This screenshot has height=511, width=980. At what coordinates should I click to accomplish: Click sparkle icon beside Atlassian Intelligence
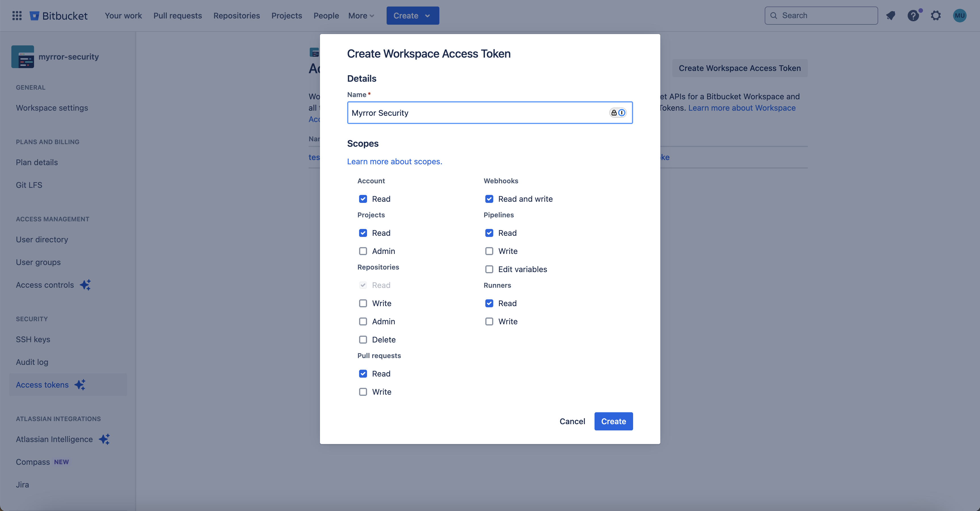(x=104, y=439)
